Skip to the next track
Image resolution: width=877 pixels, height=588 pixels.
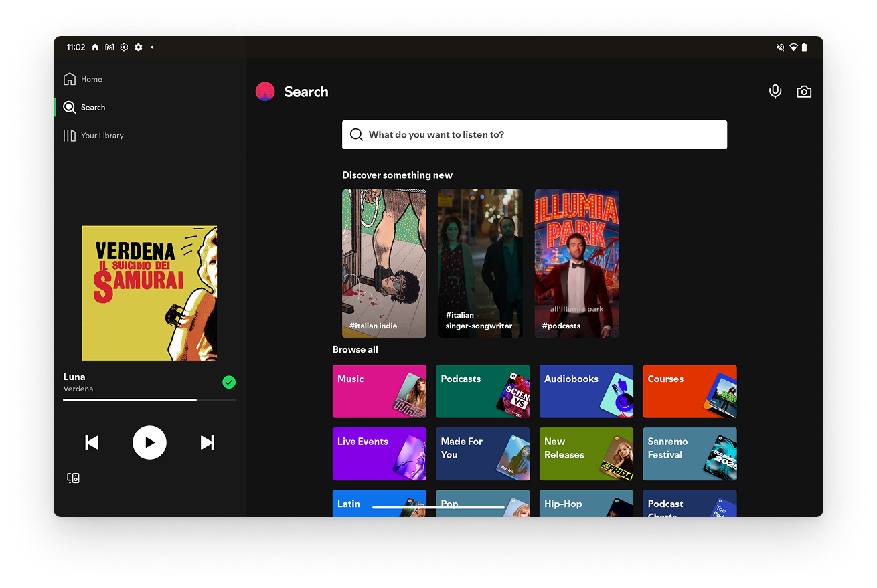point(208,442)
